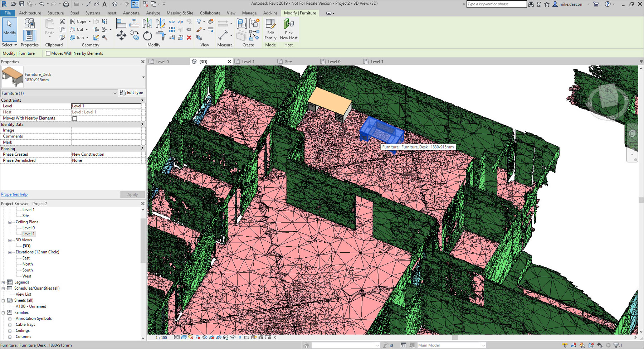
Task: Expand the Legends tree node
Action: click(x=3, y=282)
